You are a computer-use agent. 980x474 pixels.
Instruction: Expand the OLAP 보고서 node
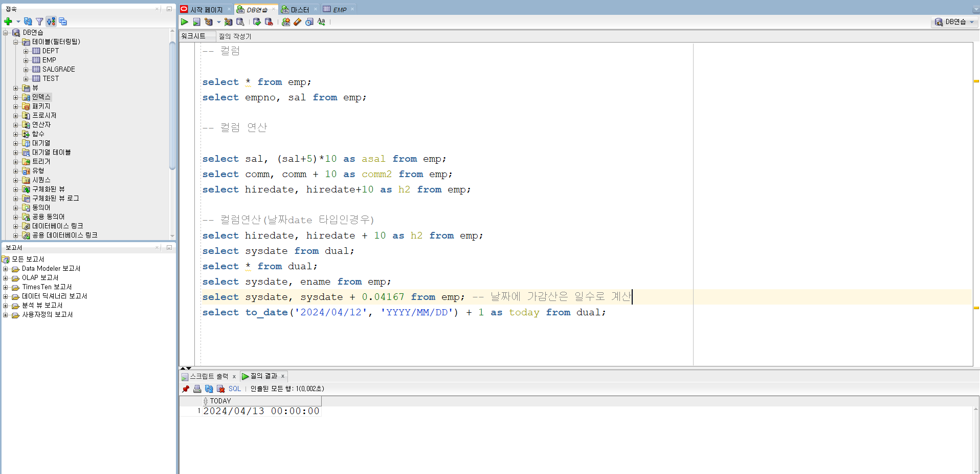6,278
